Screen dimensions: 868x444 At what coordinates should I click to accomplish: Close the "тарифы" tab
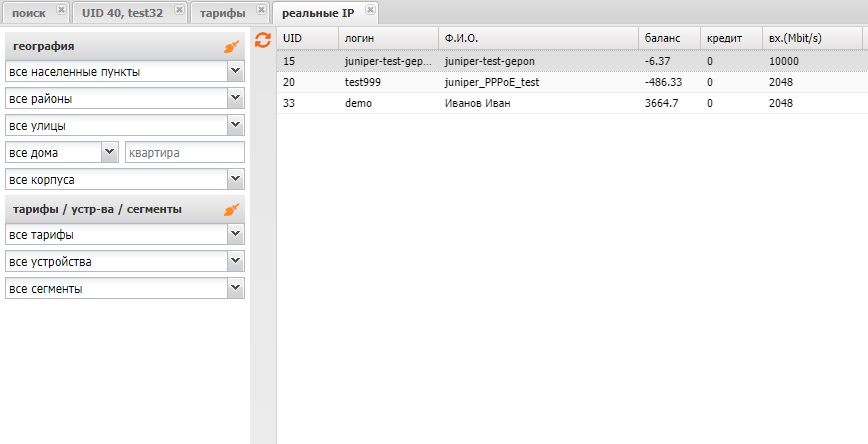261,10
